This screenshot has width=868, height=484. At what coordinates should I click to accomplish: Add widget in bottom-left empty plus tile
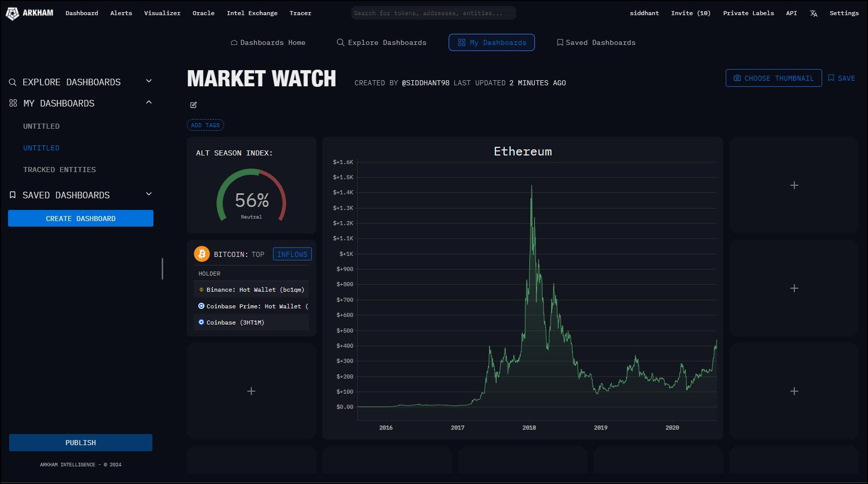click(251, 391)
